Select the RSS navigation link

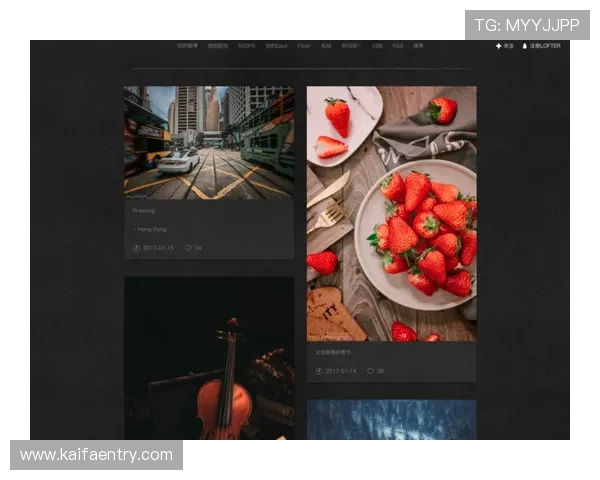(397, 46)
